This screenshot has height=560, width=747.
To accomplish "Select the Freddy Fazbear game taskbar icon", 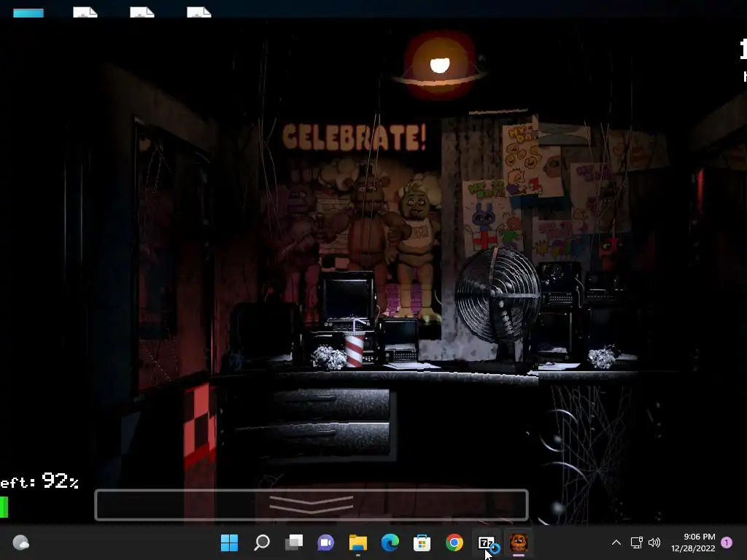I will tap(519, 542).
